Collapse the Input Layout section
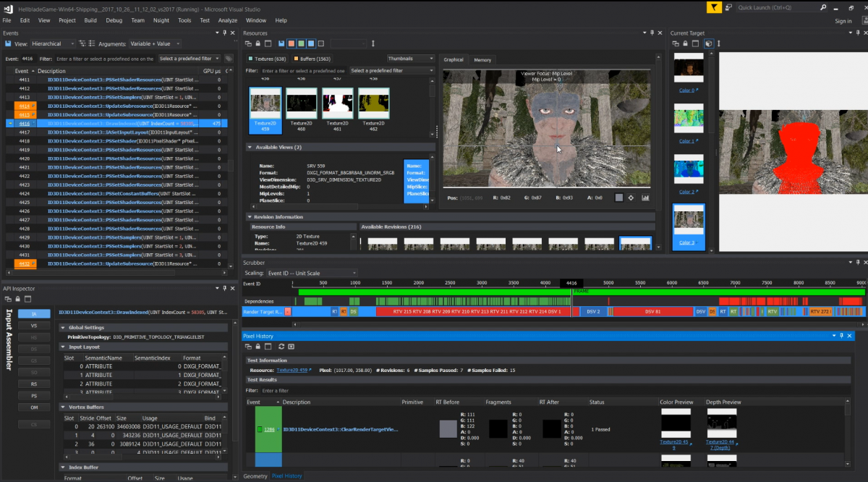 coord(63,347)
